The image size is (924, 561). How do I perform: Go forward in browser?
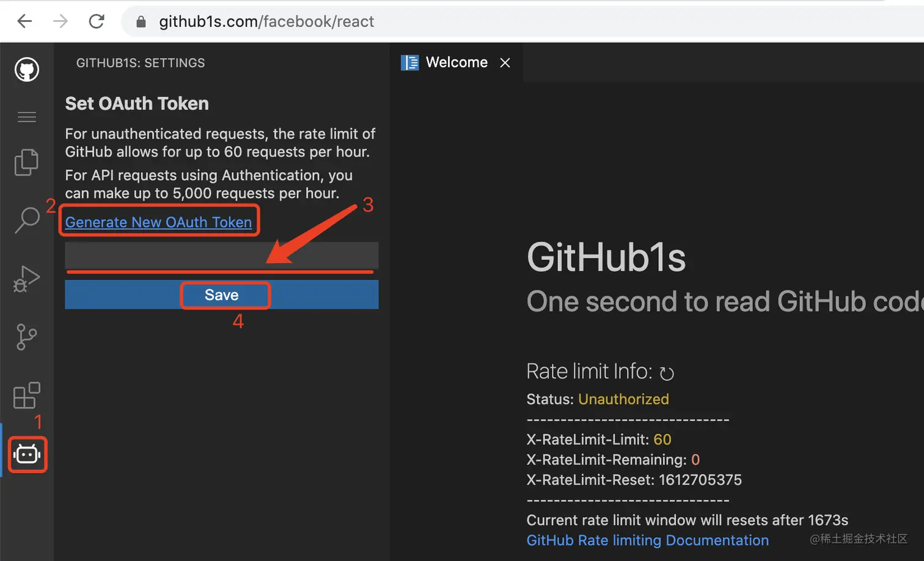click(x=61, y=21)
